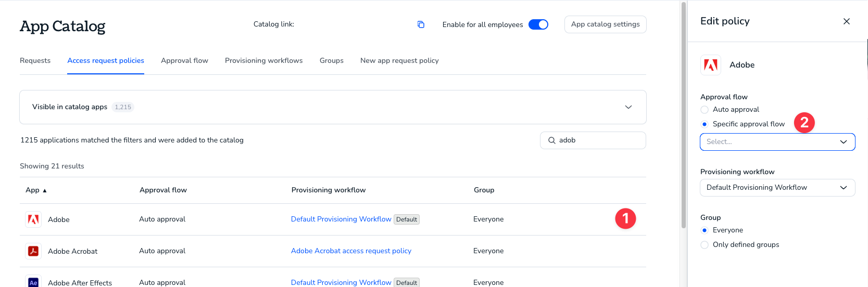
Task: Click the Adobe app name in table
Action: click(59, 220)
